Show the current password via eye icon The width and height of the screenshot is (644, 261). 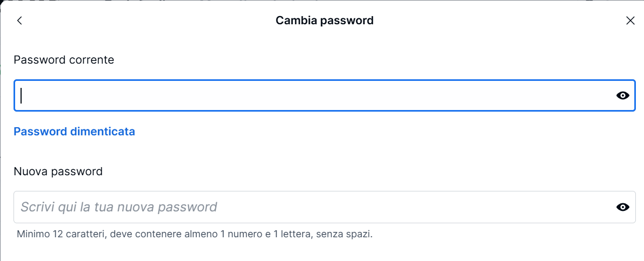pos(622,95)
